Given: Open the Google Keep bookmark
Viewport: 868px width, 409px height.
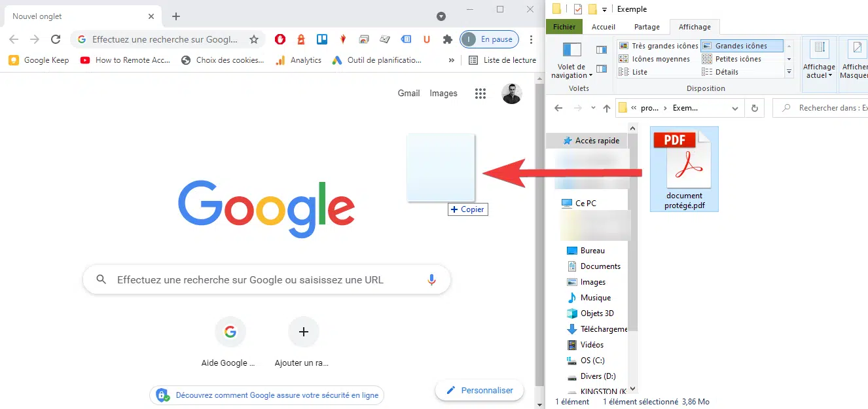Looking at the screenshot, I should coord(39,60).
